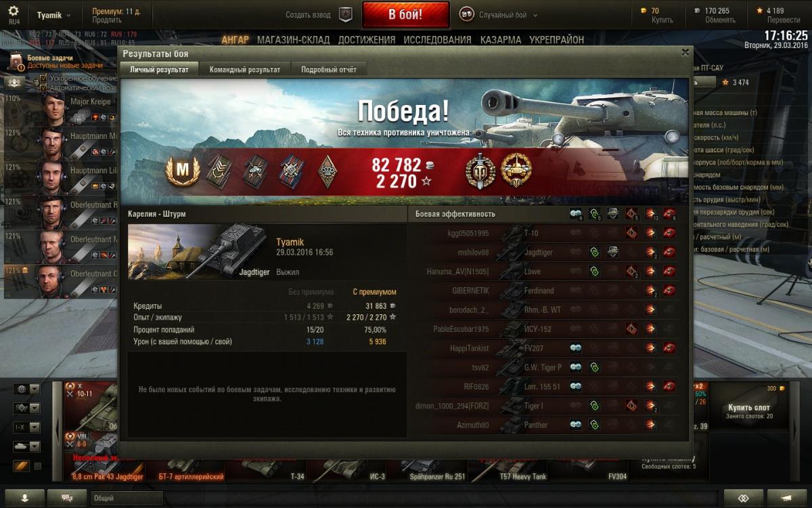Open the Подробный отчёт tab
The width and height of the screenshot is (812, 508).
click(329, 69)
